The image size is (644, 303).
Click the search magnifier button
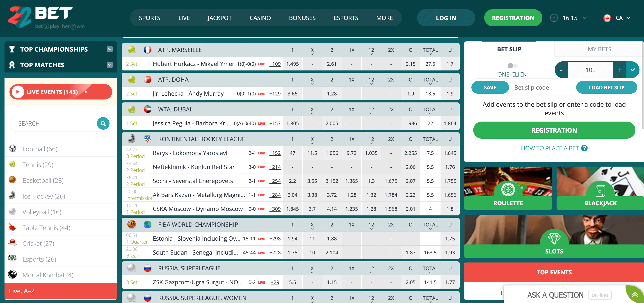103,123
